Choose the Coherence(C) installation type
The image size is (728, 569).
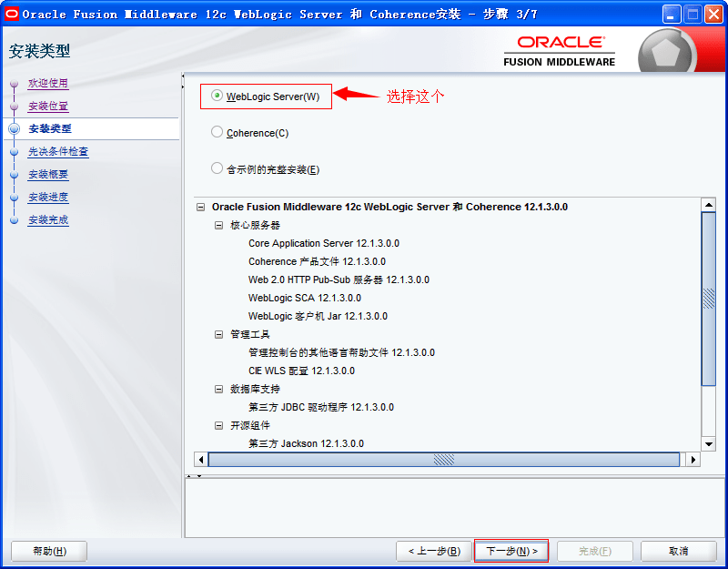(217, 132)
